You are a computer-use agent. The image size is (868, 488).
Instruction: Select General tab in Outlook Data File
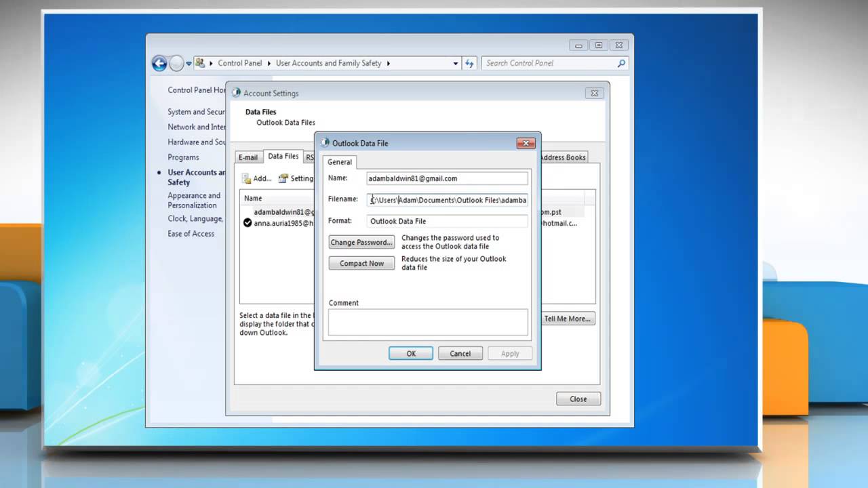click(340, 162)
